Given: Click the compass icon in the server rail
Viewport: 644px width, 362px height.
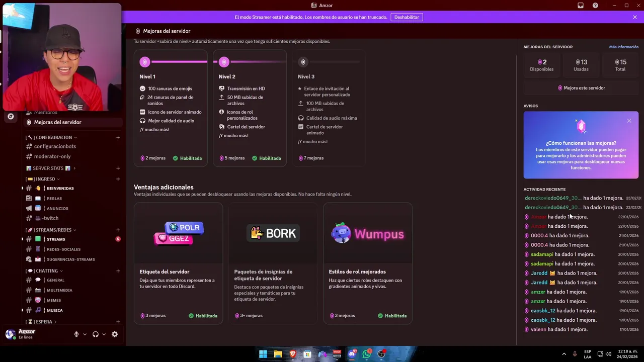Looking at the screenshot, I should [11, 117].
